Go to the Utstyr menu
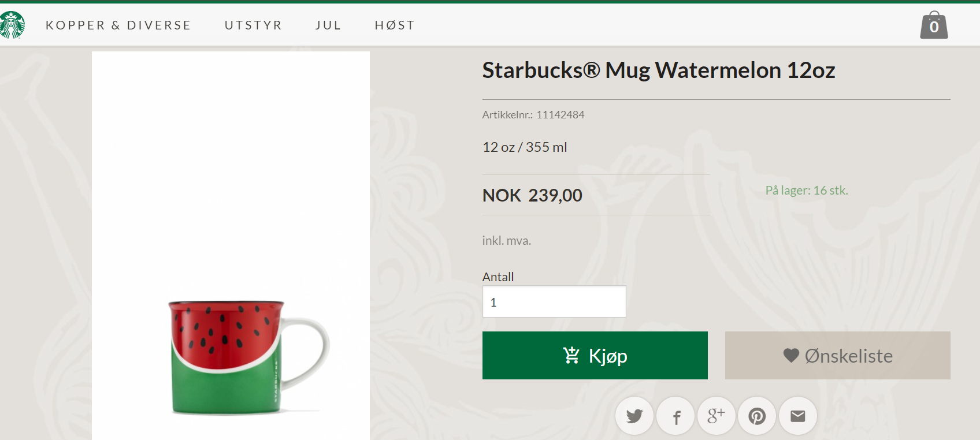This screenshot has width=980, height=440. [x=253, y=25]
